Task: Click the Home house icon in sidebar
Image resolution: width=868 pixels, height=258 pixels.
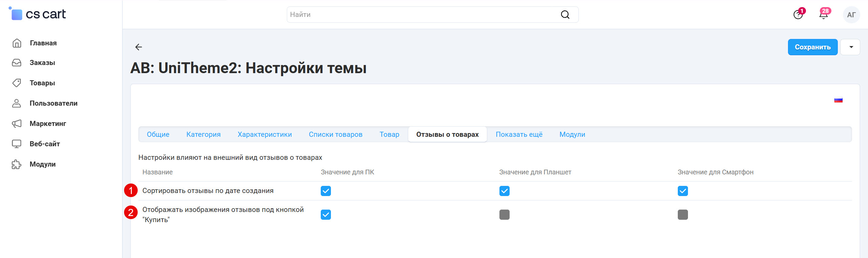Action: click(x=17, y=43)
